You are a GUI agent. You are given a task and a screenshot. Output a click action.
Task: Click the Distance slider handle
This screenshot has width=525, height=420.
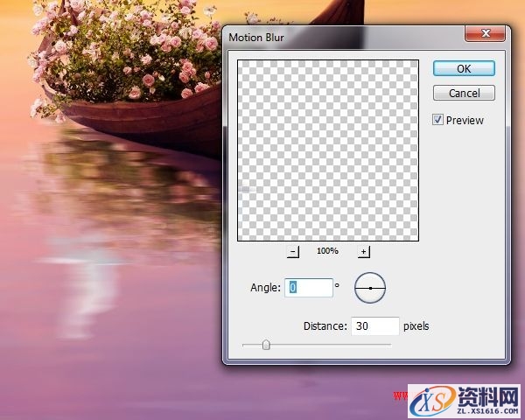point(266,345)
